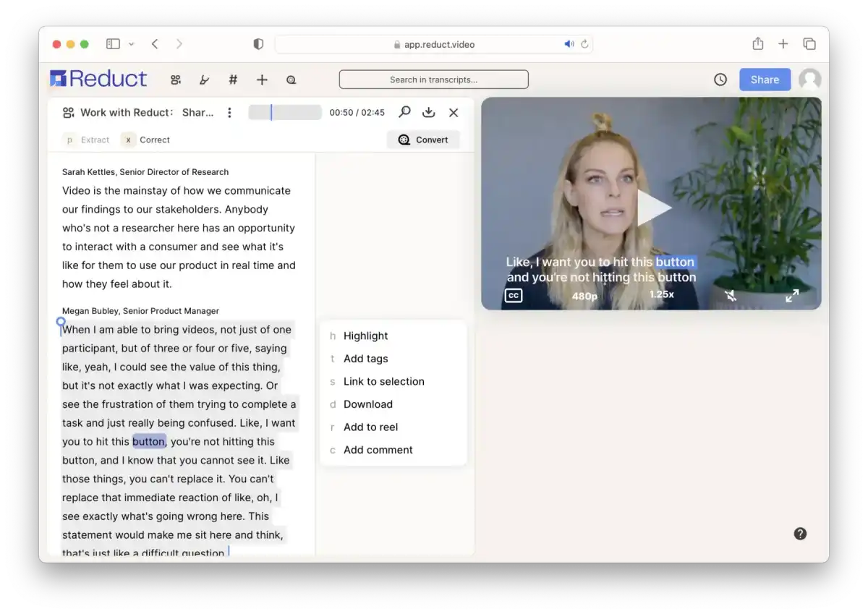Image resolution: width=868 pixels, height=614 pixels.
Task: Click the highlighted word "button" in transcript
Action: 149,441
